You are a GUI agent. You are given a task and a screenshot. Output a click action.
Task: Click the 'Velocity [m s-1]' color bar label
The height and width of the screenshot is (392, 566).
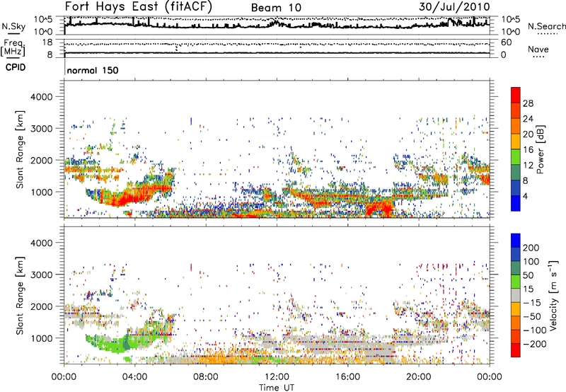[553, 295]
